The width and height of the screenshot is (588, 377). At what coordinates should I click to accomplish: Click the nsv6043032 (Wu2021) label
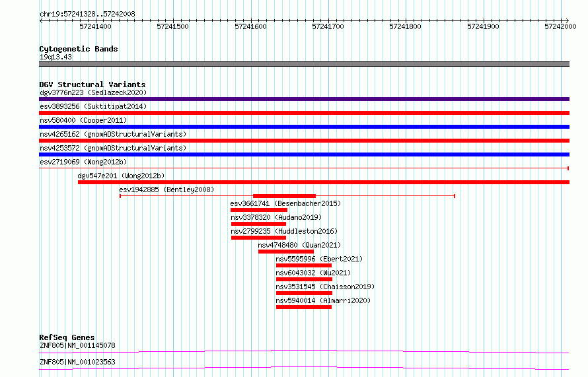click(313, 273)
